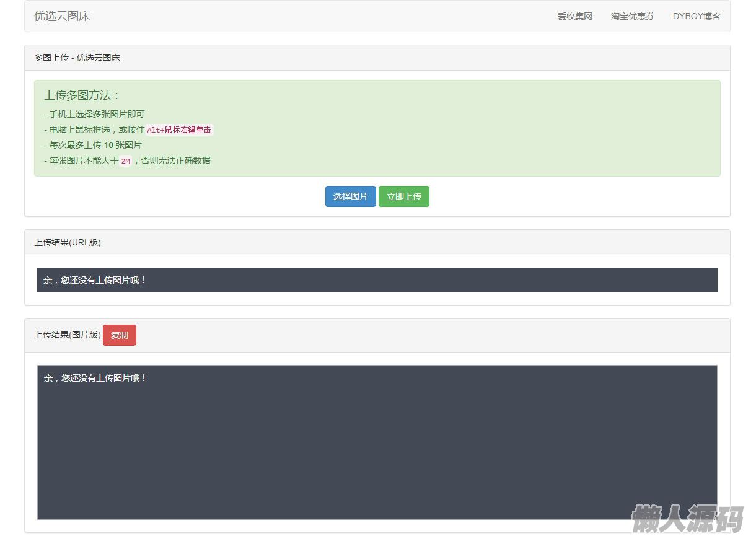Open the 爱收集网 navigation link
Image resolution: width=756 pixels, height=541 pixels.
(574, 16)
